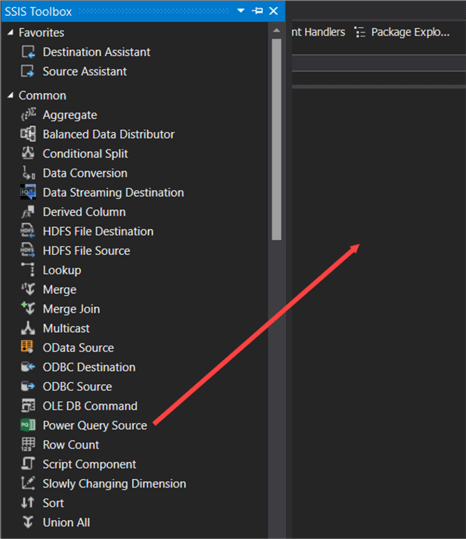Click the OData Source label

point(78,348)
